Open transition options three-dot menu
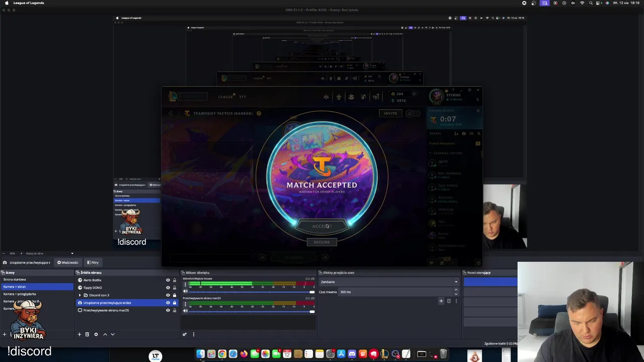This screenshot has width=644, height=362. click(456, 301)
